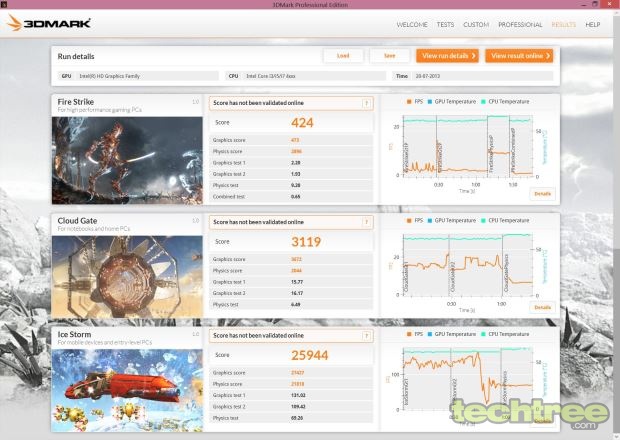Click FPS legend swatch in Fire Strike chart
Screen dimensions: 620x440
pyautogui.click(x=409, y=102)
